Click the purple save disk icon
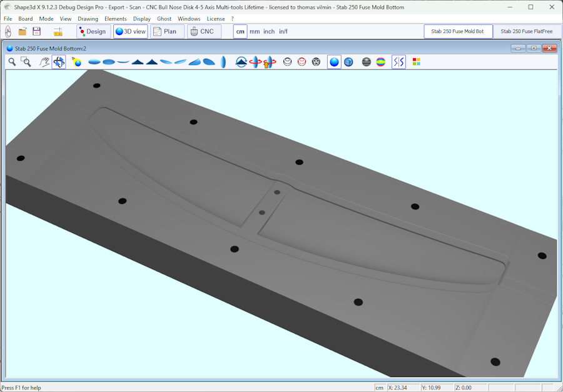Screen dimensions: 563x392 pyautogui.click(x=37, y=31)
